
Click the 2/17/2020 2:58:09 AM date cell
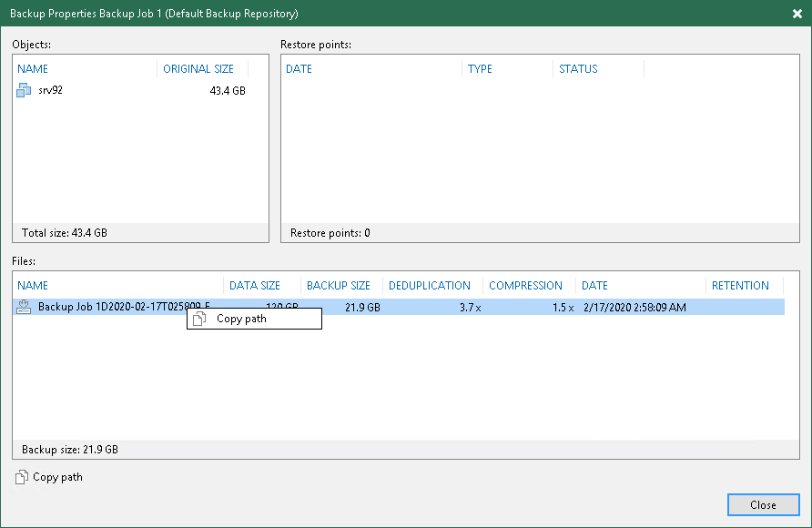tap(634, 308)
